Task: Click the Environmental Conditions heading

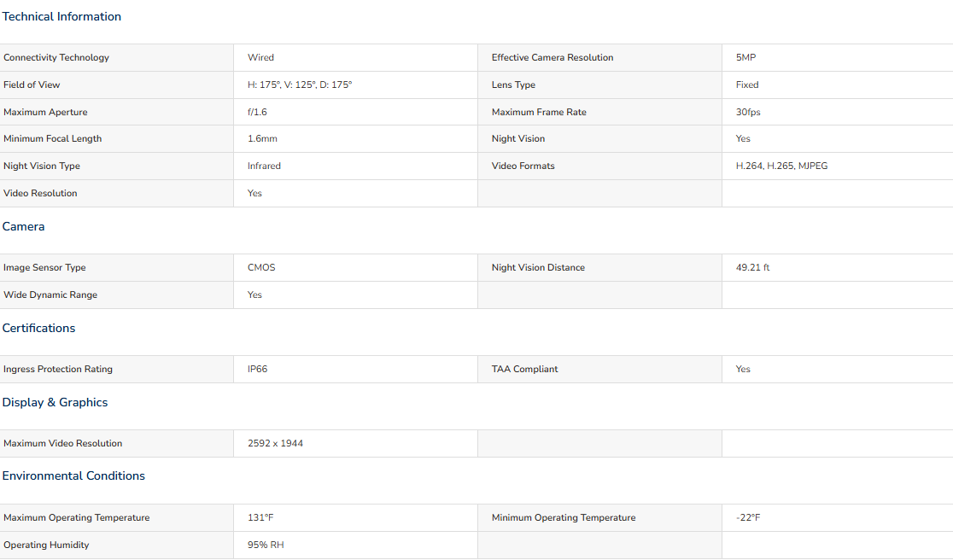Action: point(73,475)
